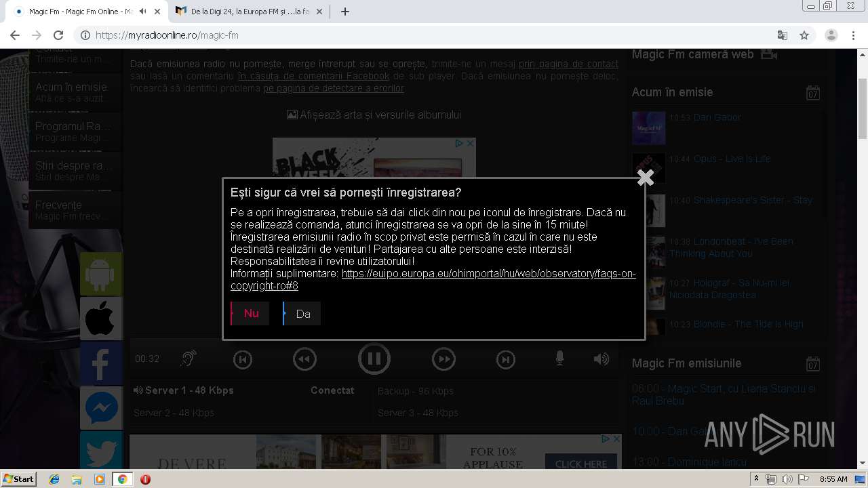
Task: Open the Android app icon
Action: pos(101,274)
